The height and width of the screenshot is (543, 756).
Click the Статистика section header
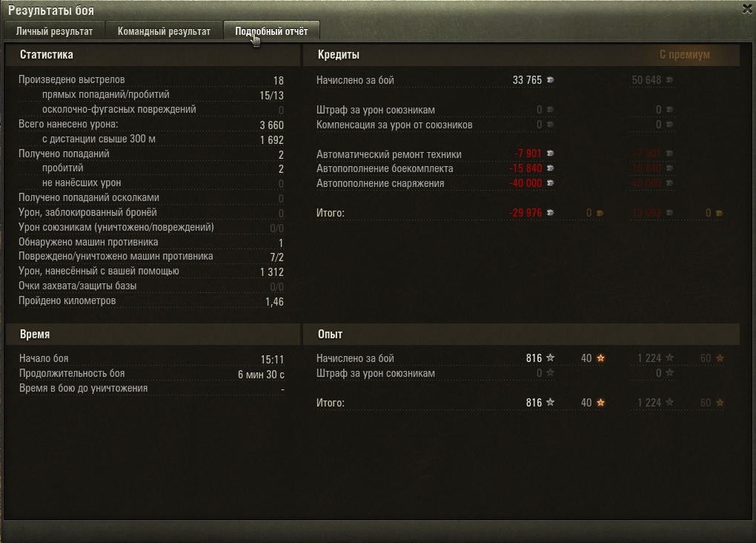(46, 55)
